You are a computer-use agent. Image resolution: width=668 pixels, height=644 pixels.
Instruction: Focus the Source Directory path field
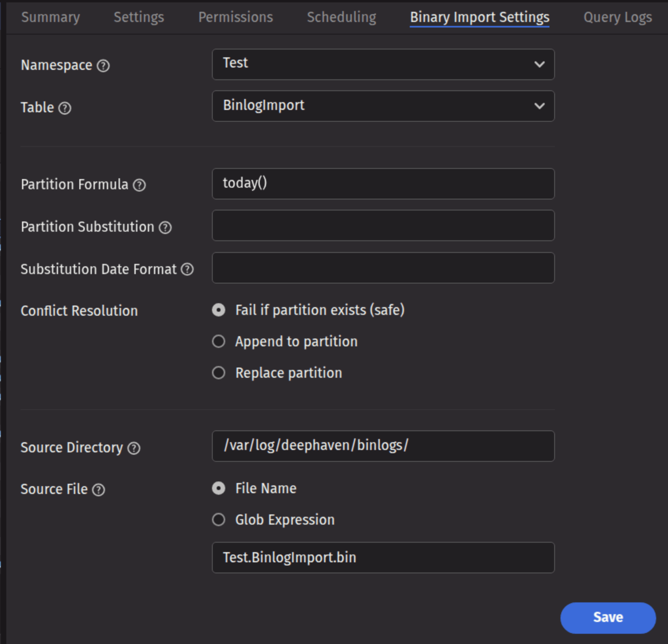(383, 446)
